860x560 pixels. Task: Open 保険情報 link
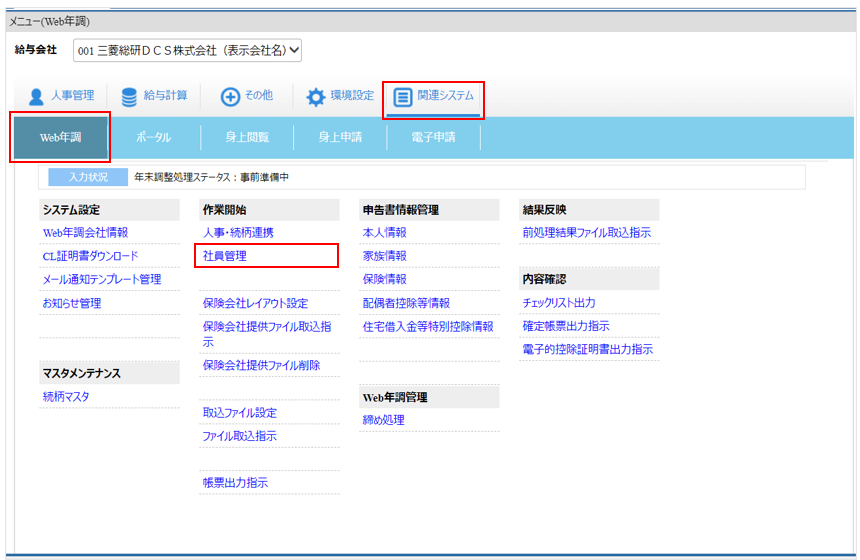[x=384, y=280]
